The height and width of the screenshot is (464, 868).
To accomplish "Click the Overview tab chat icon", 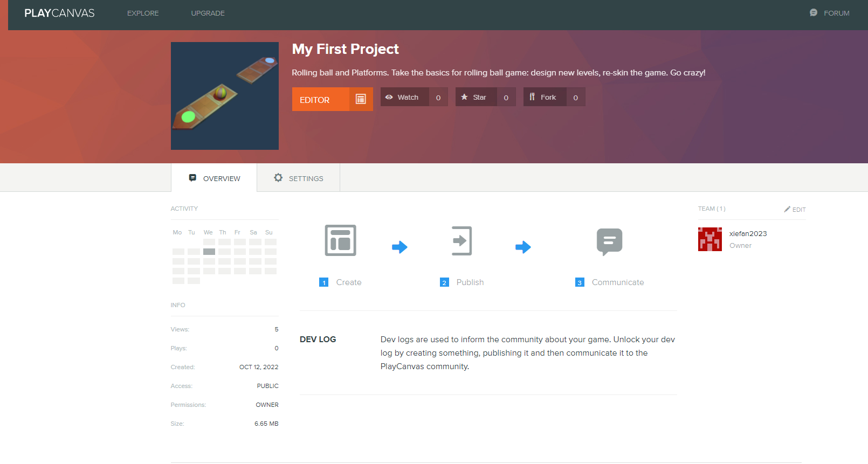I will [192, 178].
